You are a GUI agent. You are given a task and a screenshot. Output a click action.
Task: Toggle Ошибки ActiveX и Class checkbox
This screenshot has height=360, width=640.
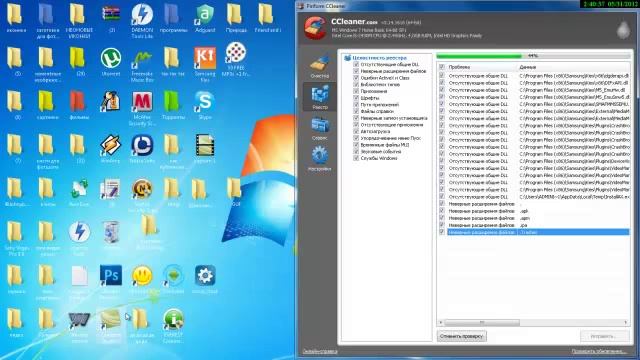point(356,78)
